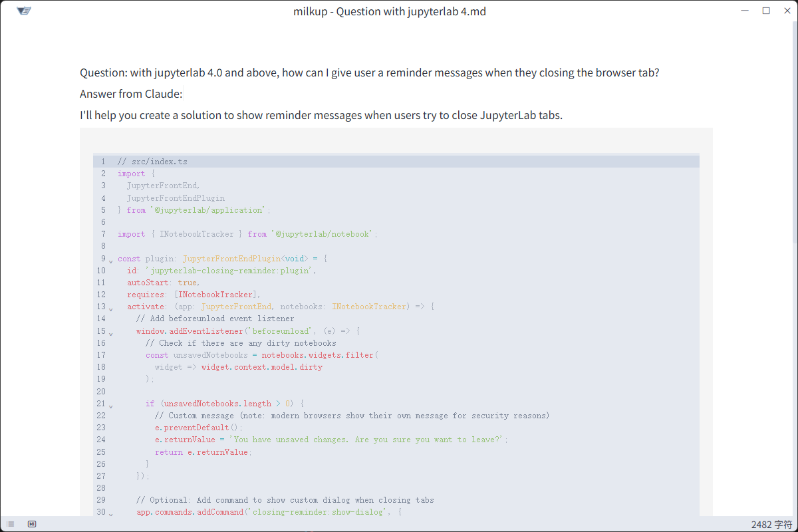Click the 'jupyterlab-closing-reminder:plugin' id line
Screen dimensions: 798x532
[x=221, y=271]
